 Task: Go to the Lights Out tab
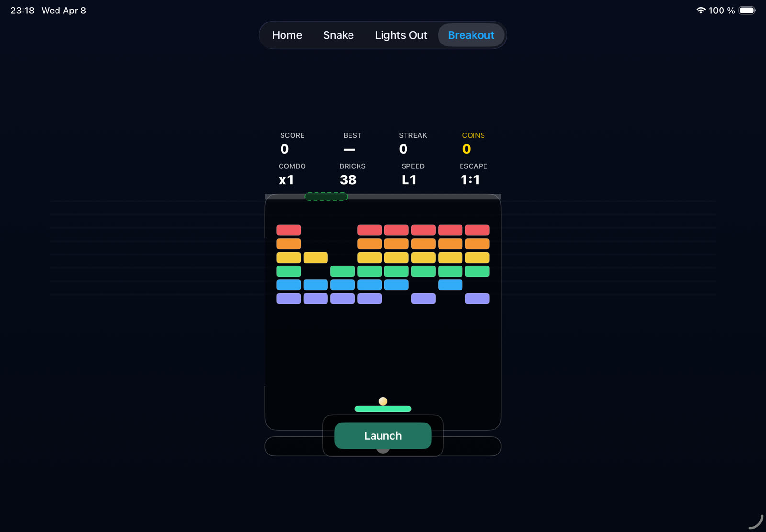point(401,35)
